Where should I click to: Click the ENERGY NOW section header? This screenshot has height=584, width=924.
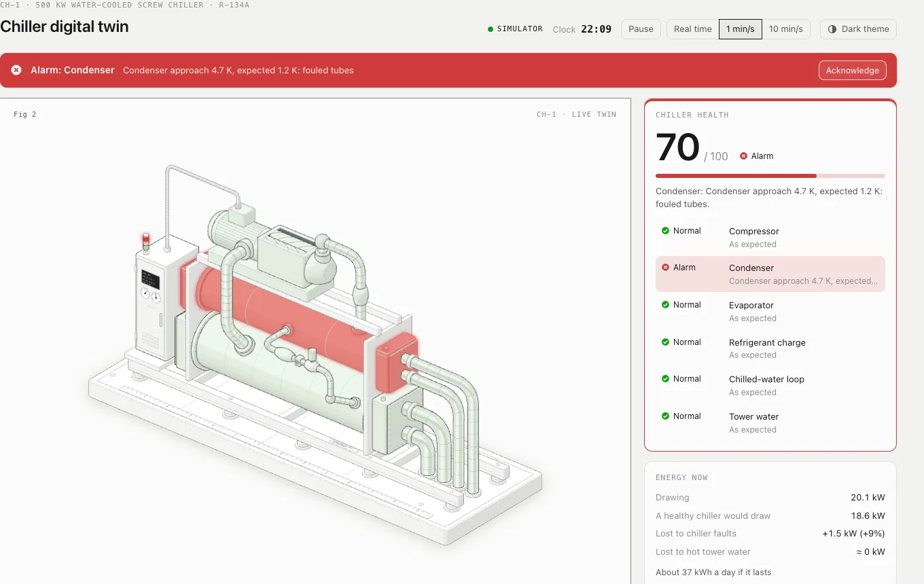click(x=681, y=477)
